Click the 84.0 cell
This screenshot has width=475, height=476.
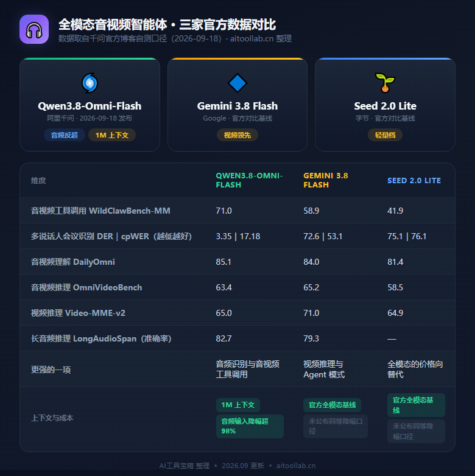(x=311, y=262)
